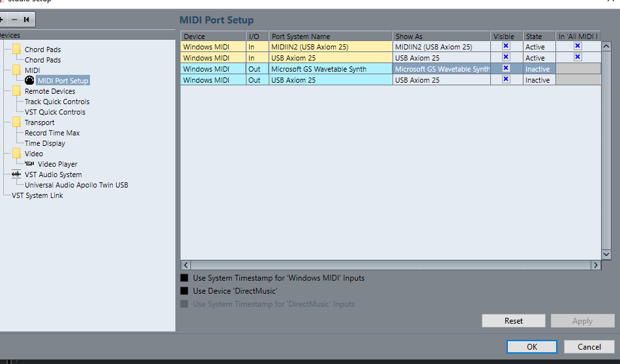Toggle Visible for Microsoft GS Wavetable Synth
This screenshot has height=364, width=620.
point(506,68)
